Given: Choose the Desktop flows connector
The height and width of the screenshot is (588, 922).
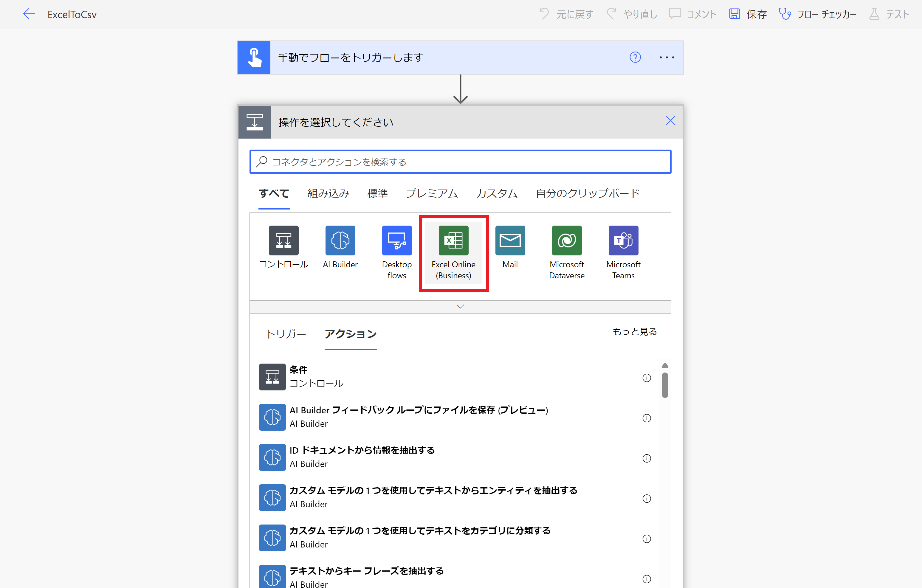Looking at the screenshot, I should pos(397,253).
